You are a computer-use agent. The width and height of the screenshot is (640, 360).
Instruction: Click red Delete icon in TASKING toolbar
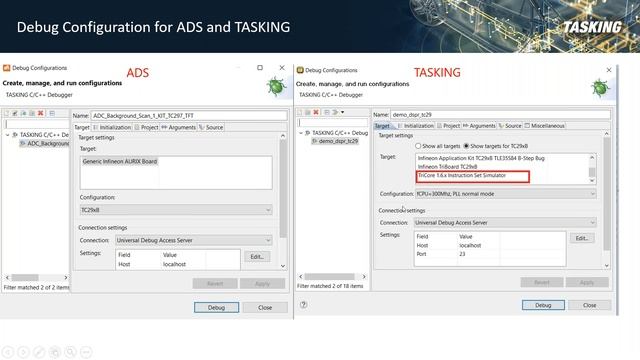click(316, 112)
